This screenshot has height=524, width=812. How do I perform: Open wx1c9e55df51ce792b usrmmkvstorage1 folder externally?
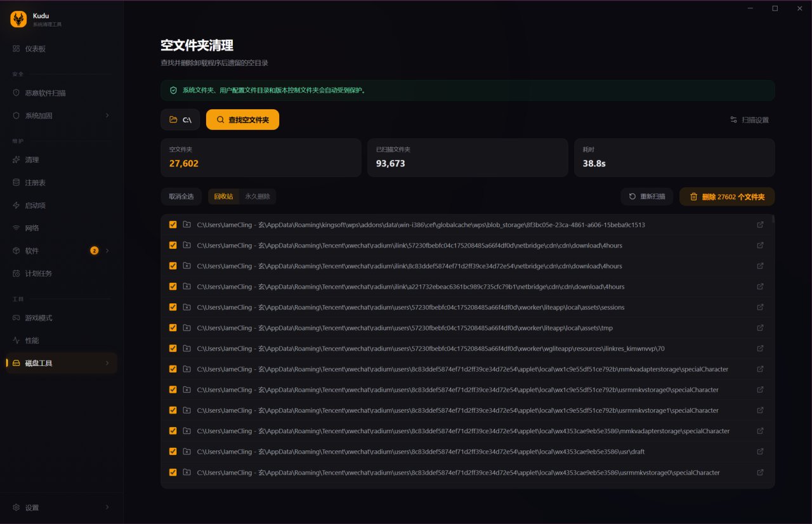click(760, 410)
